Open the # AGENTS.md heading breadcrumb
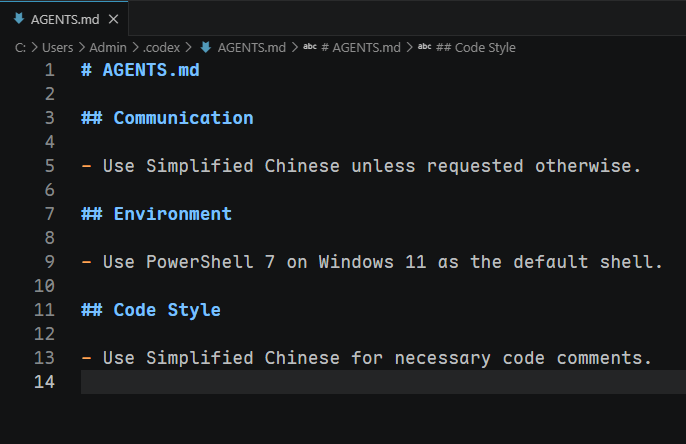 click(361, 48)
